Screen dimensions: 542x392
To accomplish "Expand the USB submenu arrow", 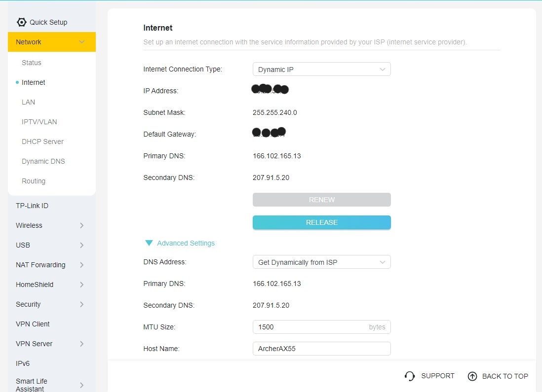I will point(81,245).
